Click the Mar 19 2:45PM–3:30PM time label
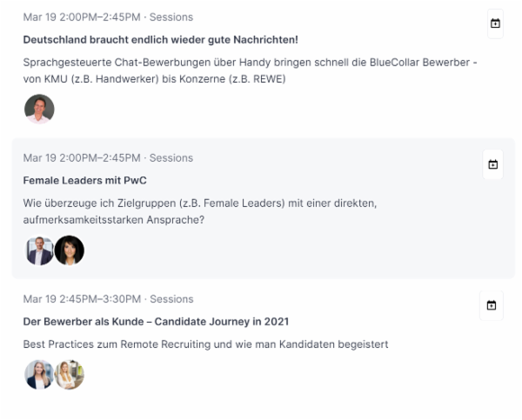The height and width of the screenshot is (420, 522). click(82, 299)
